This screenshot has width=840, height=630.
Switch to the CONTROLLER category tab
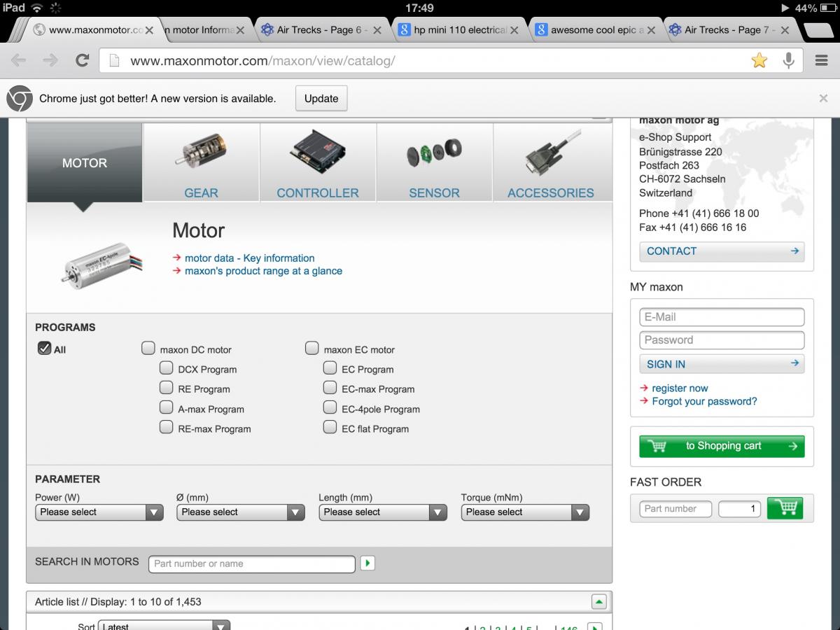pyautogui.click(x=318, y=162)
